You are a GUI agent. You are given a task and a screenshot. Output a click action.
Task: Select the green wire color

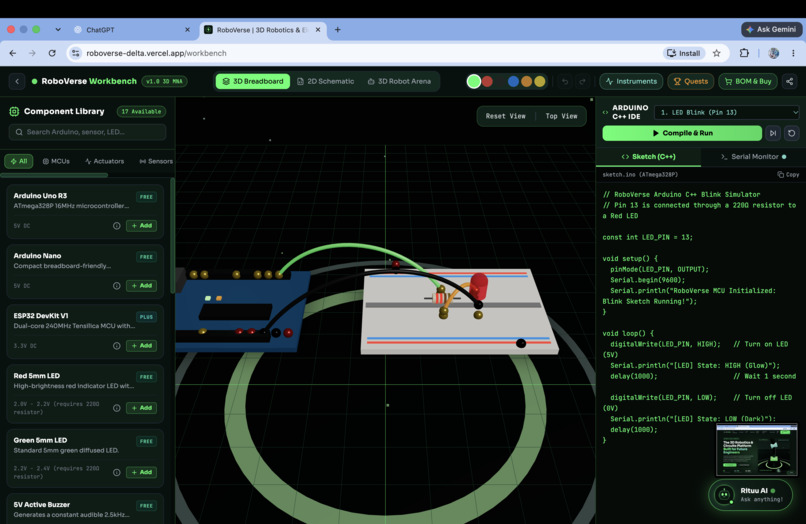(x=474, y=81)
